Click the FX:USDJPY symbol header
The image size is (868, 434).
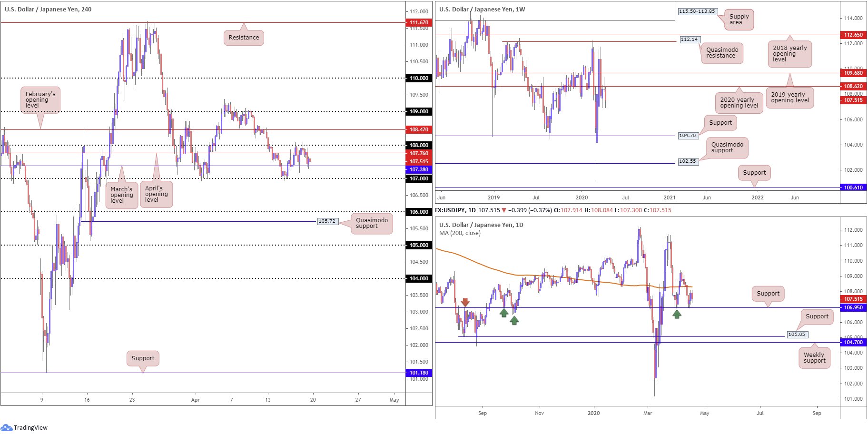[x=450, y=210]
